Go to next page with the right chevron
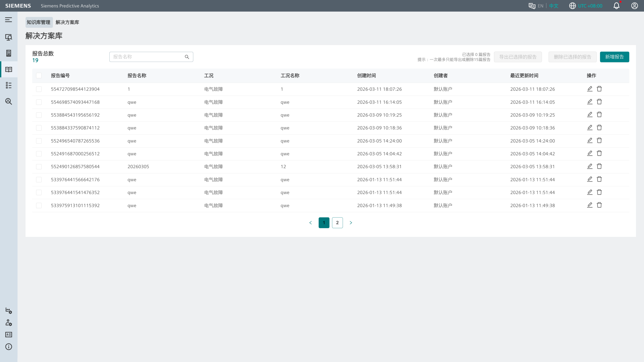 351,223
